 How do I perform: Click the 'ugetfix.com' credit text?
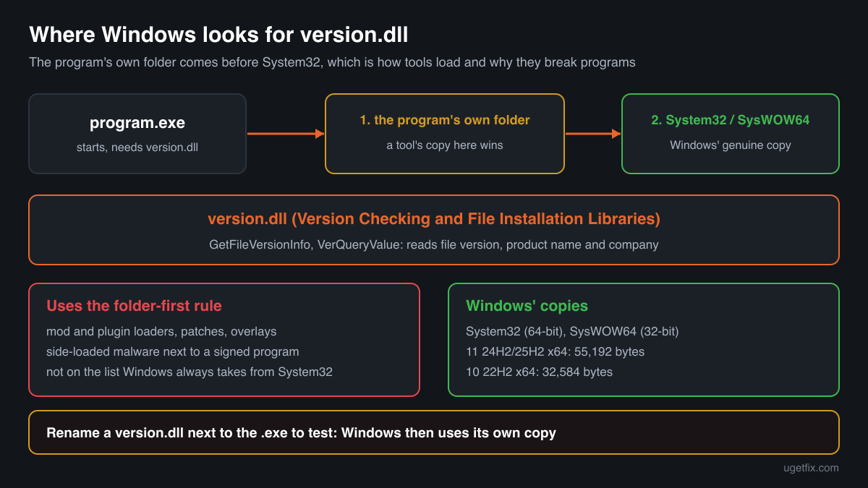click(811, 468)
